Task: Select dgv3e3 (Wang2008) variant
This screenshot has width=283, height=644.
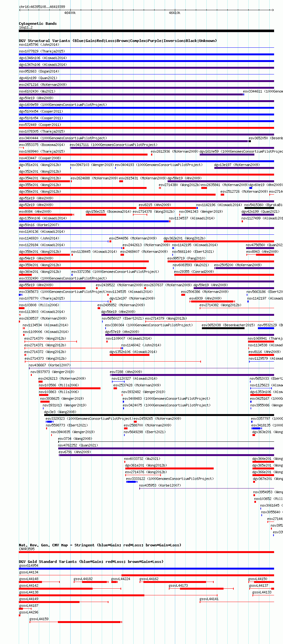Action: point(60,412)
